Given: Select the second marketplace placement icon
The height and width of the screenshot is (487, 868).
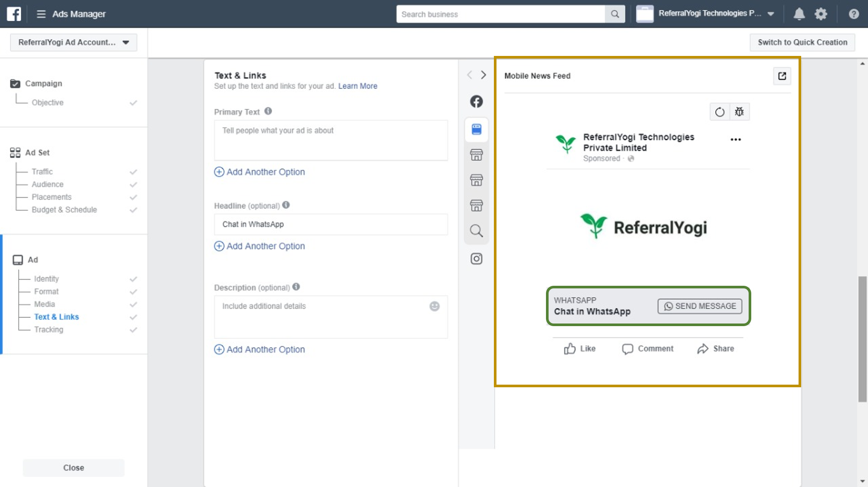Looking at the screenshot, I should [x=477, y=180].
